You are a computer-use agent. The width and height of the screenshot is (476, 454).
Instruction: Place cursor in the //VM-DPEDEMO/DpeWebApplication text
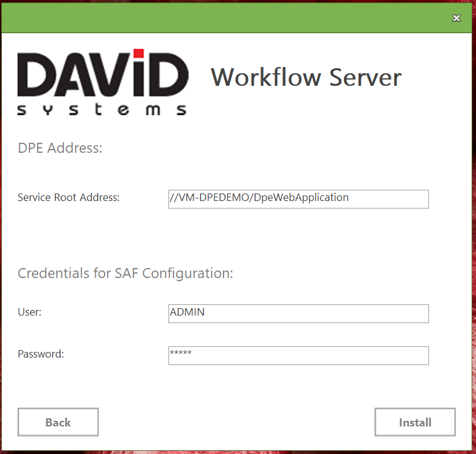click(259, 197)
